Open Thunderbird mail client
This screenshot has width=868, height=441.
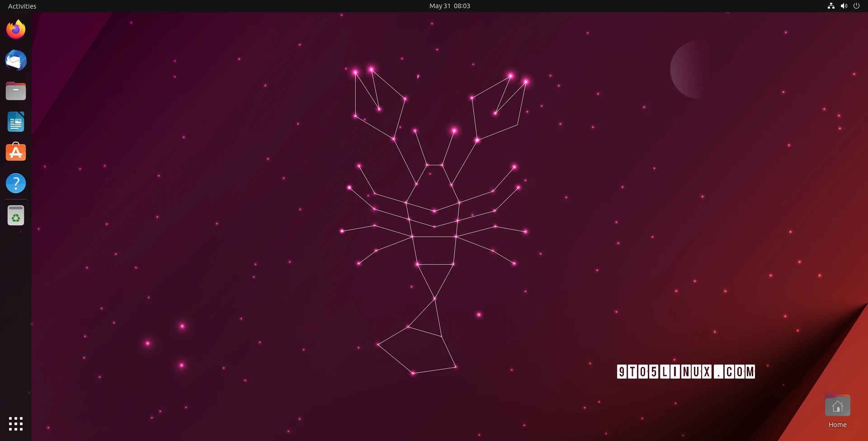16,60
